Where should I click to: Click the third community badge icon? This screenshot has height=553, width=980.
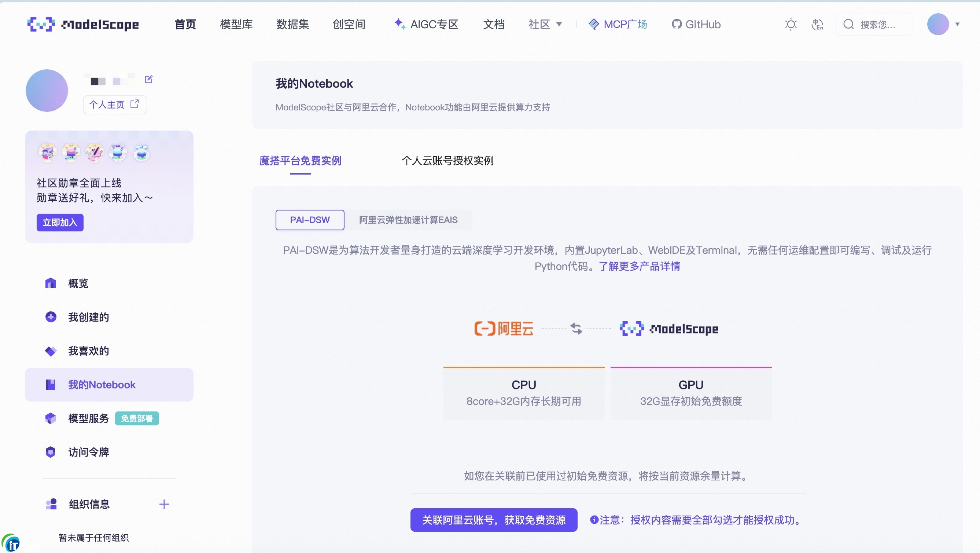(94, 153)
